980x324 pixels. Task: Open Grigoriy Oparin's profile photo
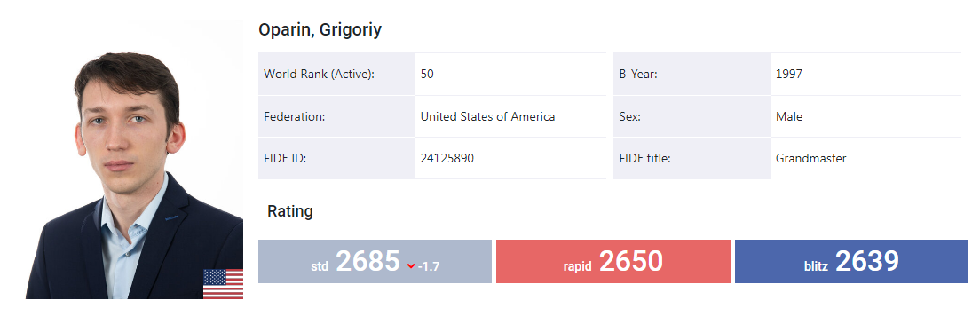(134, 161)
